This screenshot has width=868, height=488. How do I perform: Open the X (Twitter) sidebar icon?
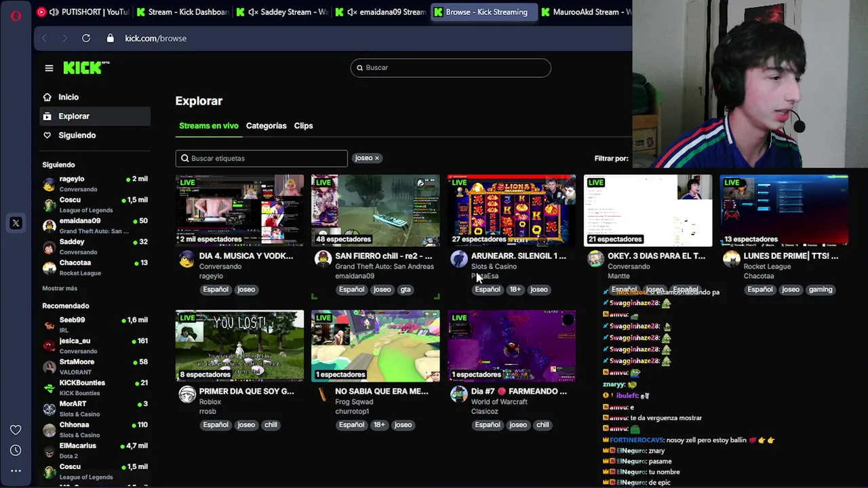tap(16, 223)
